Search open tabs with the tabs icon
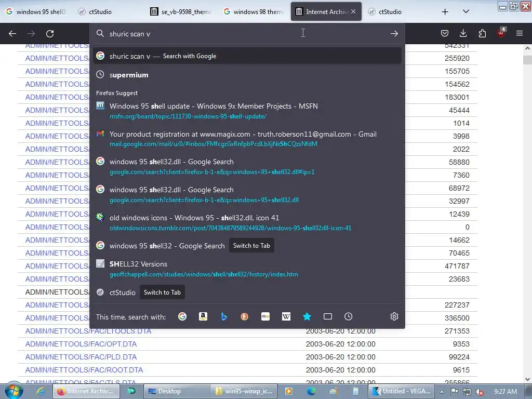Image resolution: width=532 pixels, height=399 pixels. tap(328, 316)
